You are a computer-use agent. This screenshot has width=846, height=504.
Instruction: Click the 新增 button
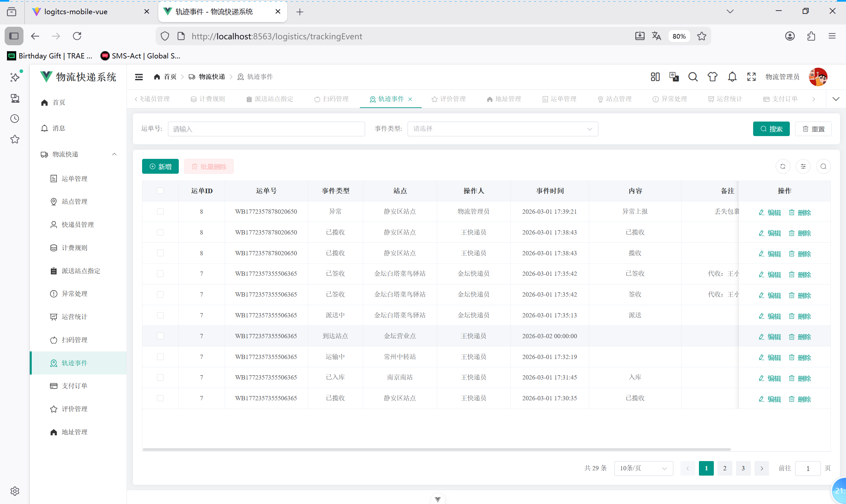pos(160,166)
